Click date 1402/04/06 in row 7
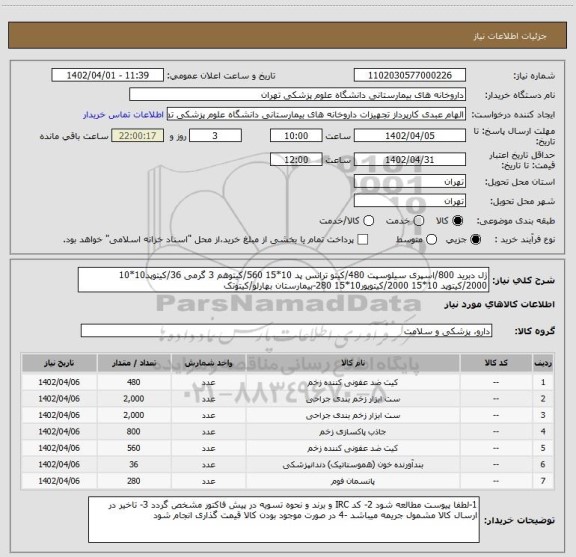576x557 pixels. (x=59, y=481)
